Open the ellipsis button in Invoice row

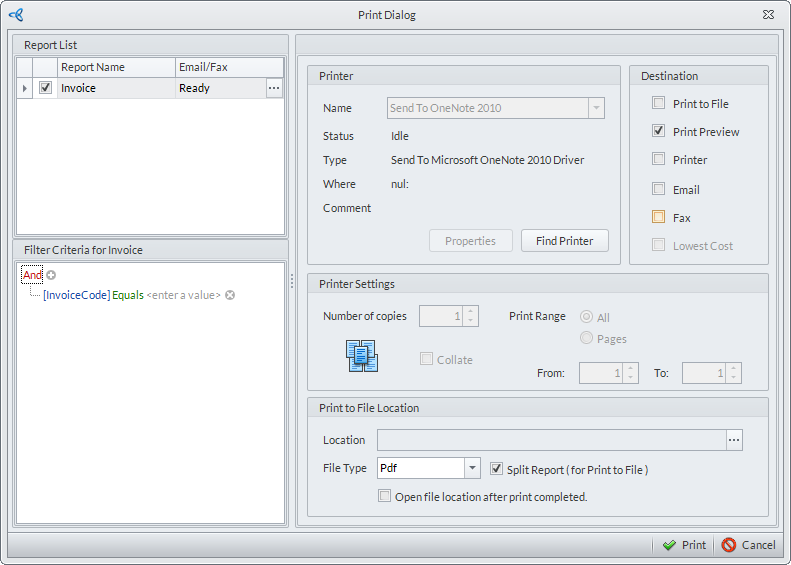[274, 88]
